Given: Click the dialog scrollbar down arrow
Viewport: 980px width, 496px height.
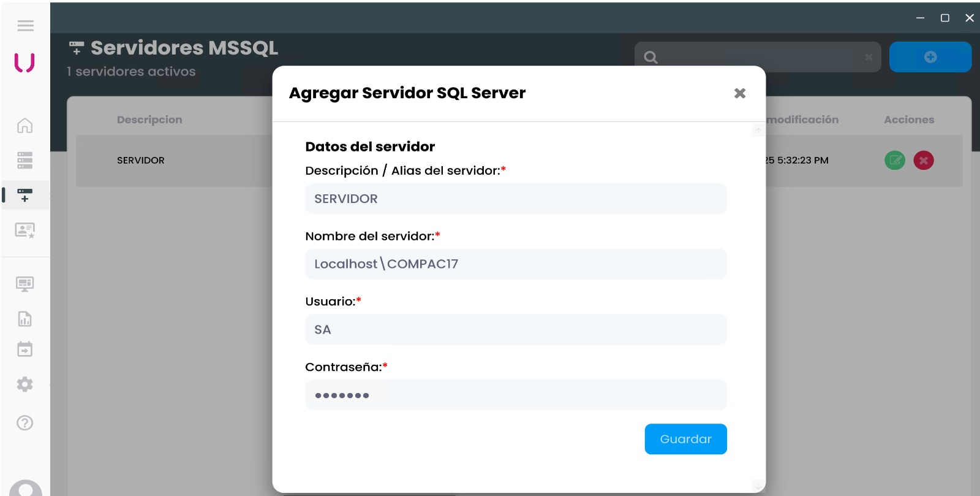Looking at the screenshot, I should click(x=758, y=486).
